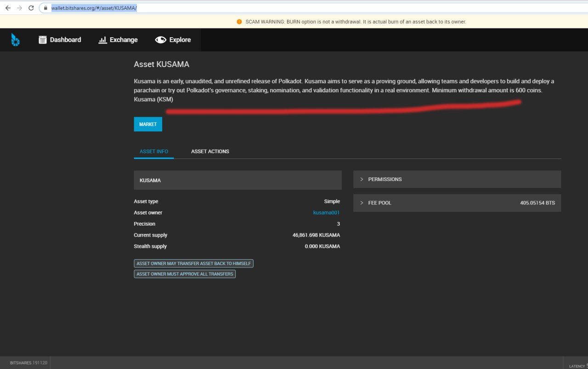Switch to the Asset Info tab
588x369 pixels.
[154, 151]
